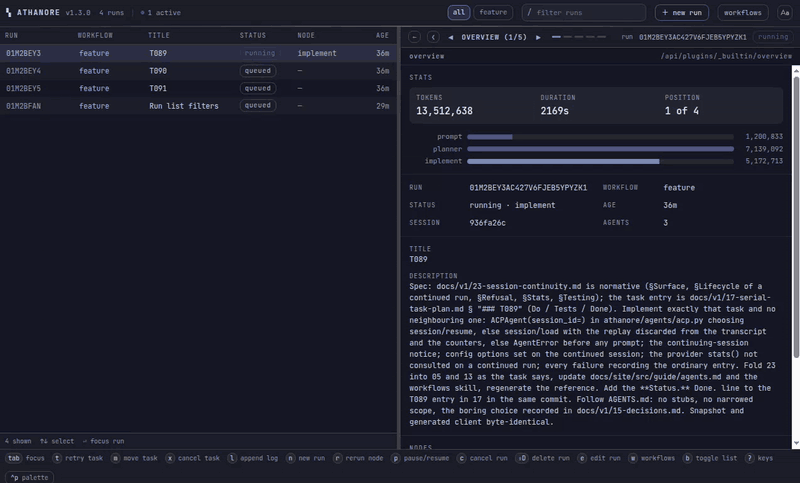Click the '4 runs' count in header
Image resolution: width=800 pixels, height=483 pixels.
tap(111, 13)
